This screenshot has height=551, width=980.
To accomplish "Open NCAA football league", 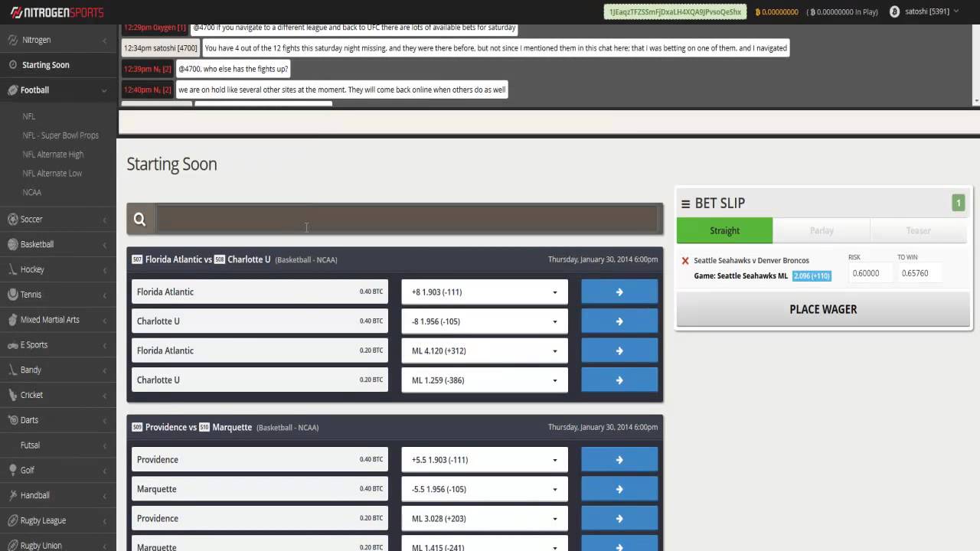I will [32, 193].
